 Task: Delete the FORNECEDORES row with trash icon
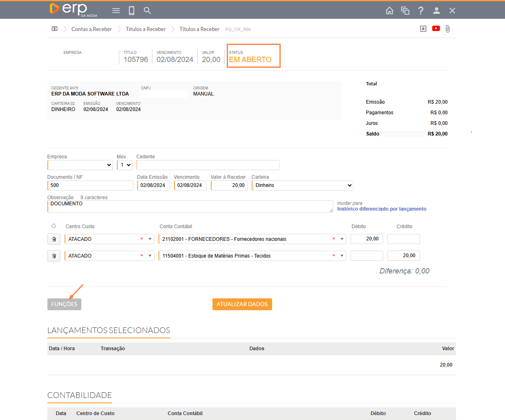click(x=54, y=239)
